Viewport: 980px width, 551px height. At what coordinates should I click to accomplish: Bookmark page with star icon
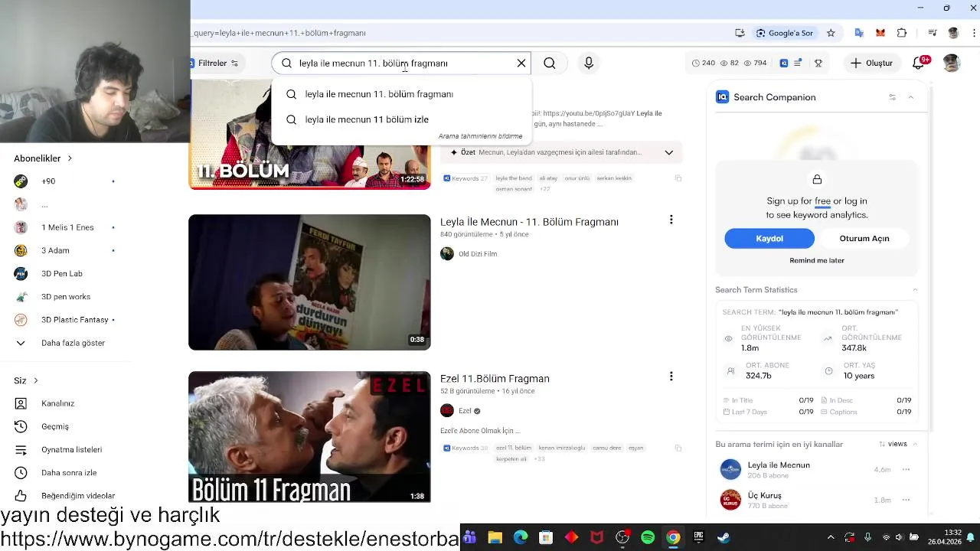[x=831, y=33]
